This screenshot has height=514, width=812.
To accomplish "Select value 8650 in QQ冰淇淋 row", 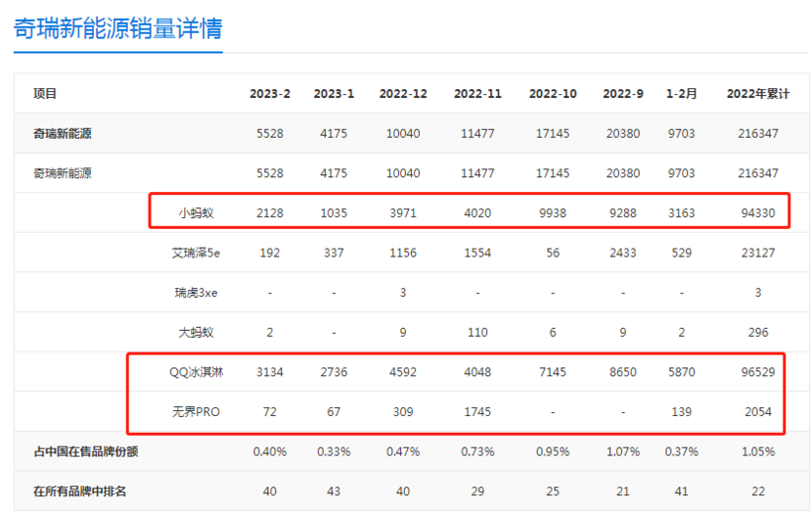I will coord(623,372).
